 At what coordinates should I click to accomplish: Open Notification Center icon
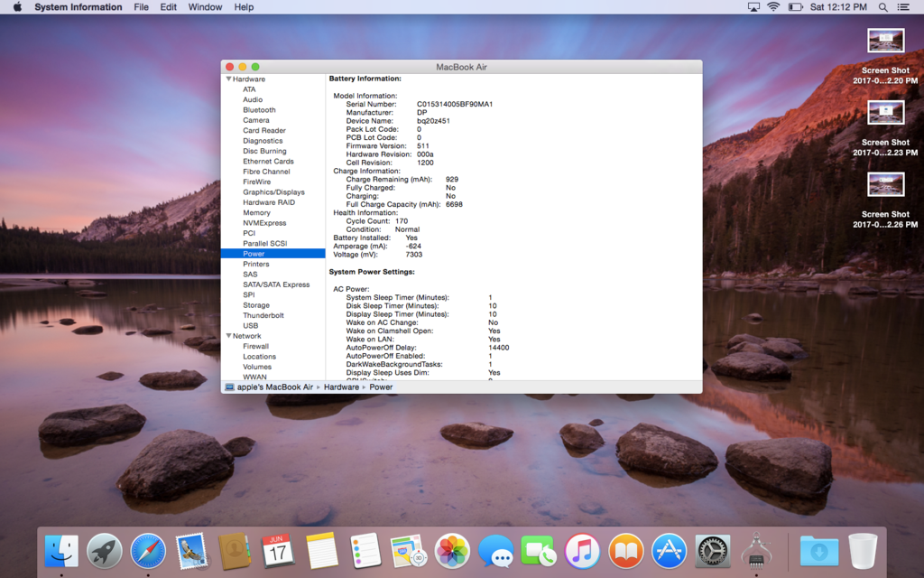point(902,7)
